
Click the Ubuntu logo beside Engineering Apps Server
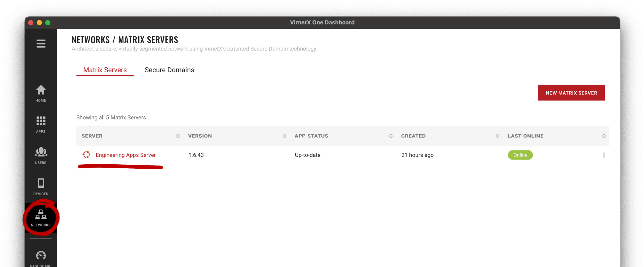coord(87,155)
